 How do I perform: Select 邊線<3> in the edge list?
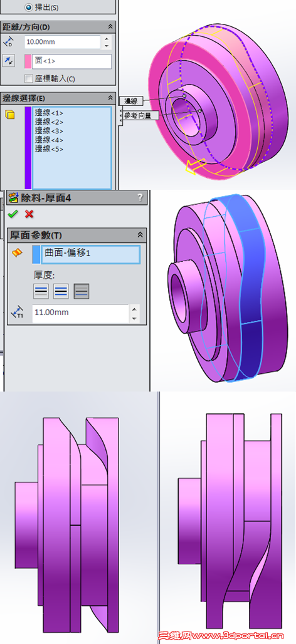49,131
